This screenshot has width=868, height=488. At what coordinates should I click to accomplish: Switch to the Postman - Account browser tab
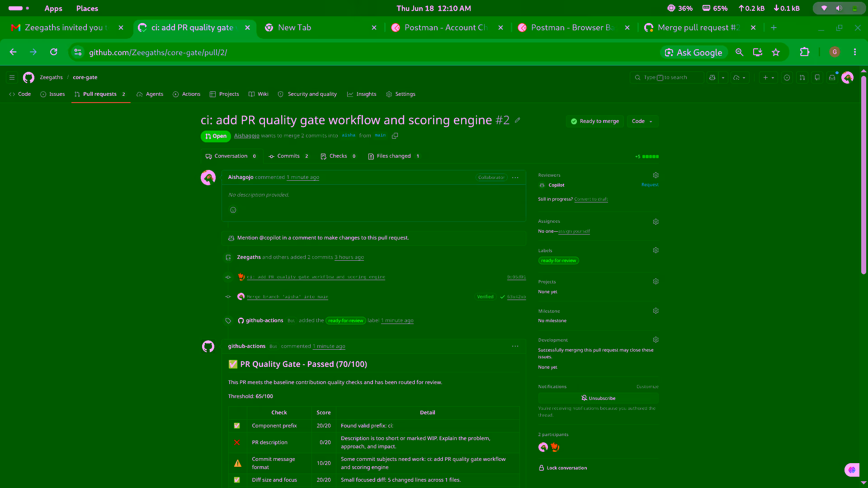point(448,28)
